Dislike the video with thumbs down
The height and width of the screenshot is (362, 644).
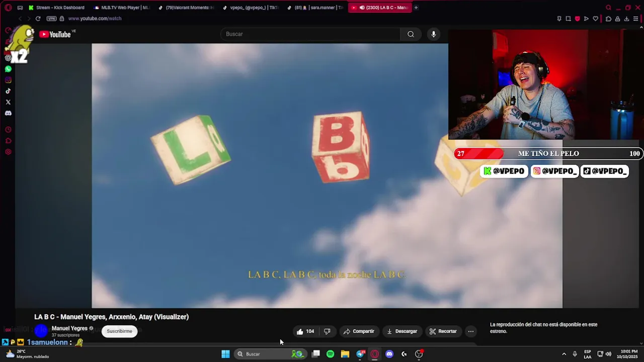(327, 331)
